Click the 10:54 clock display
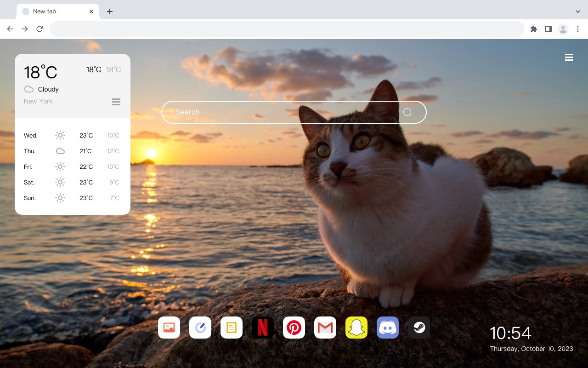The height and width of the screenshot is (368, 588). (x=510, y=333)
